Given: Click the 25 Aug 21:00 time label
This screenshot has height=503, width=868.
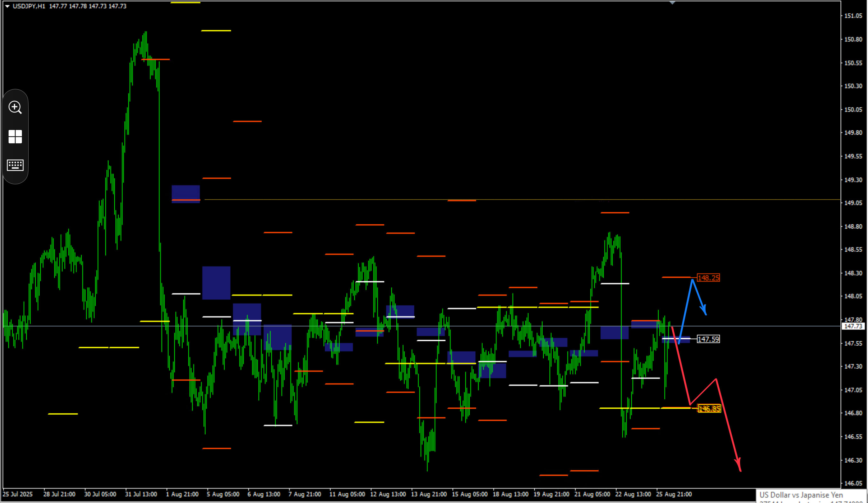Looking at the screenshot, I should click(x=674, y=494).
